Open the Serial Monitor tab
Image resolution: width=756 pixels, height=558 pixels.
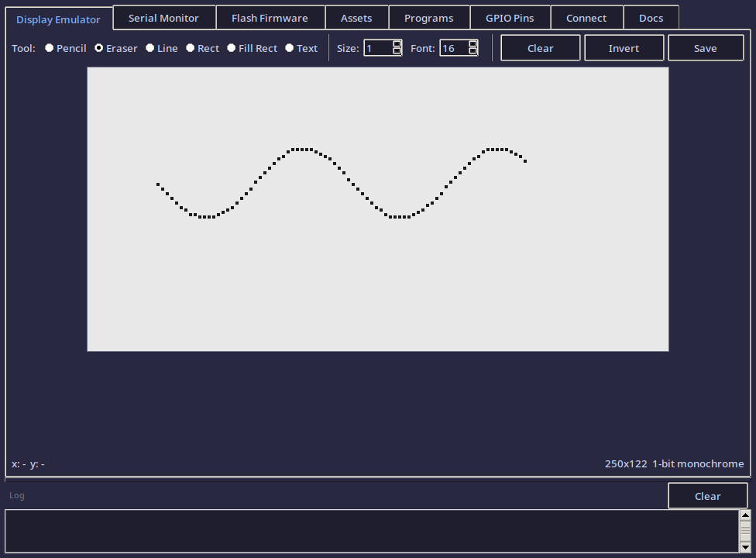point(163,17)
